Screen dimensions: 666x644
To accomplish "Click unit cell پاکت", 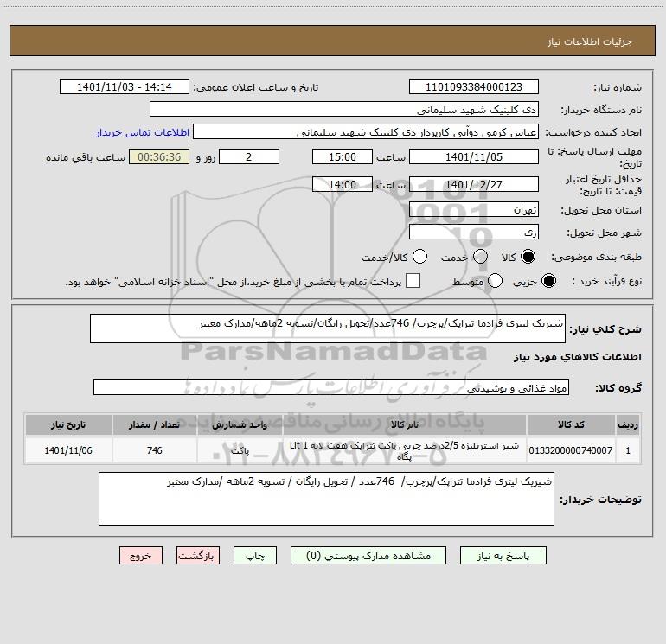I will click(240, 450).
